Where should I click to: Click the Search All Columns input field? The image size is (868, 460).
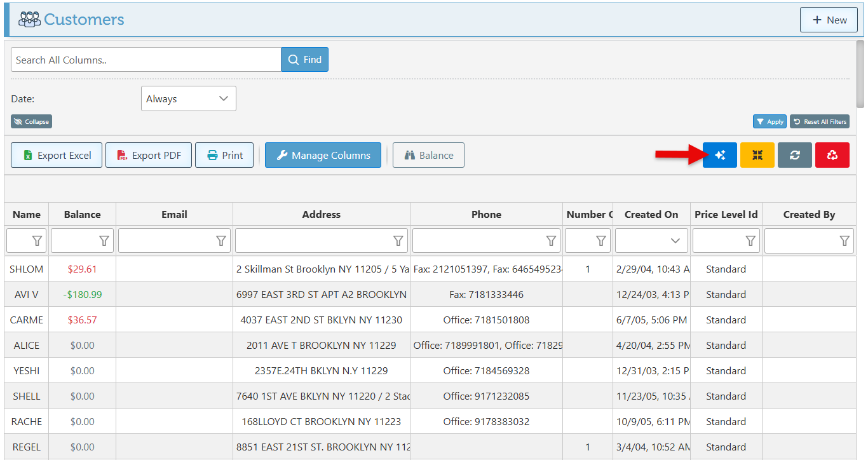point(146,60)
